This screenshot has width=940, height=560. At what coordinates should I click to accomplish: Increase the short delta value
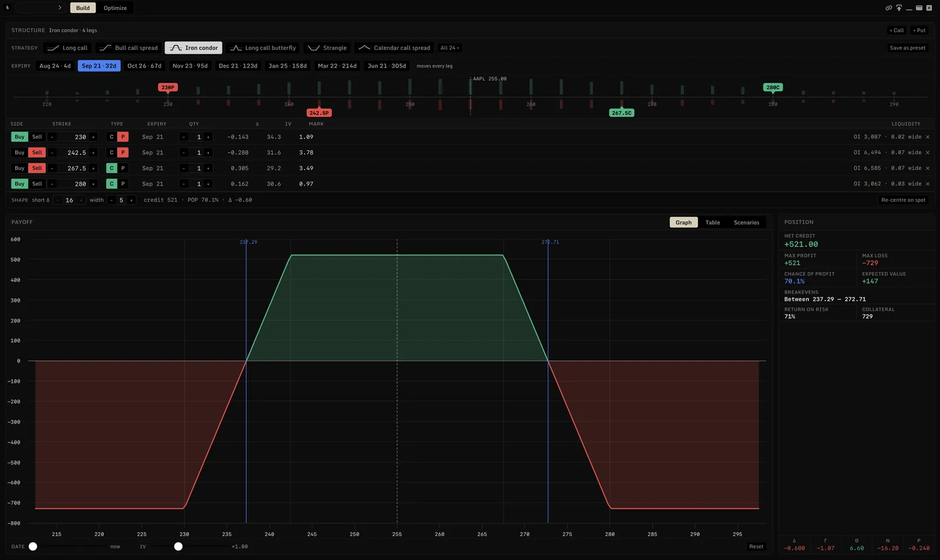pos(81,200)
